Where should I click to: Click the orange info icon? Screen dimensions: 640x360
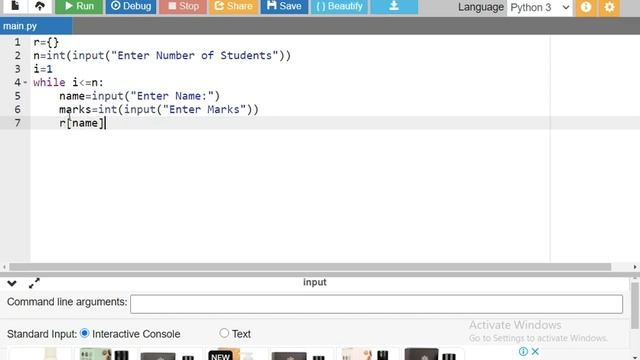point(586,7)
